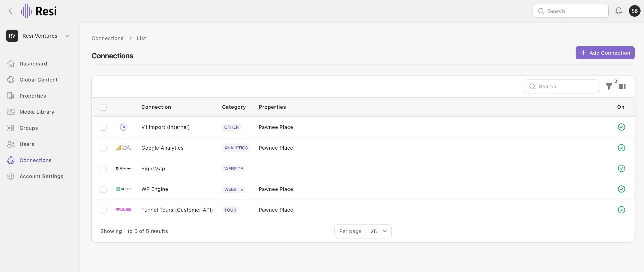Focus the table Search field
644x272 pixels.
562,86
